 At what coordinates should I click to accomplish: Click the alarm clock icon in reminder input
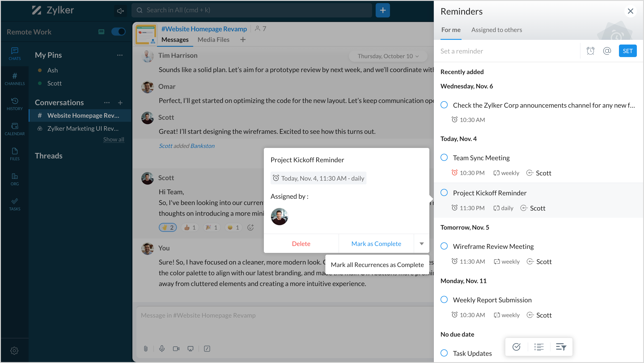click(x=590, y=51)
